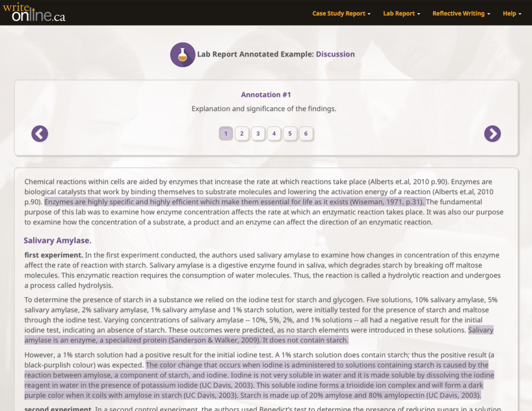Select annotation page 2

tap(242, 134)
